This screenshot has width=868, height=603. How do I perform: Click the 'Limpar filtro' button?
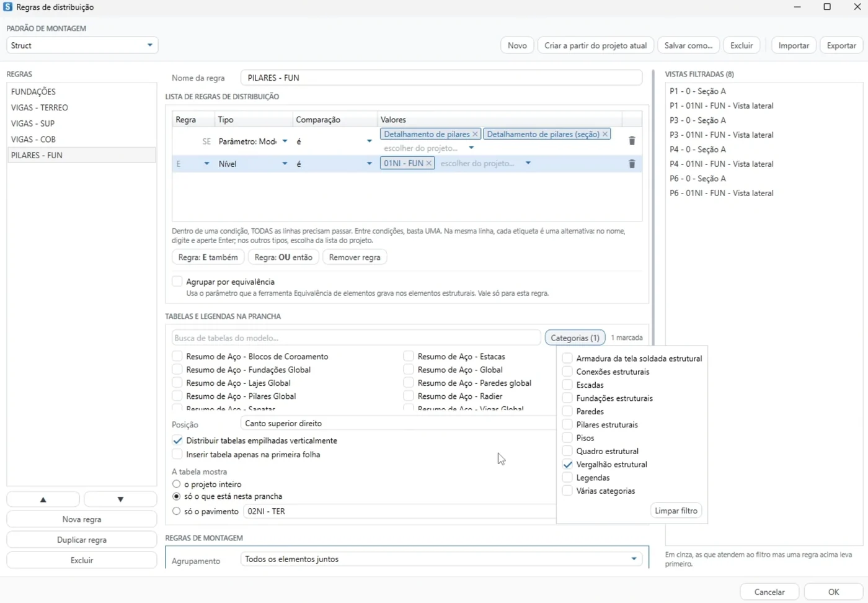coord(676,511)
